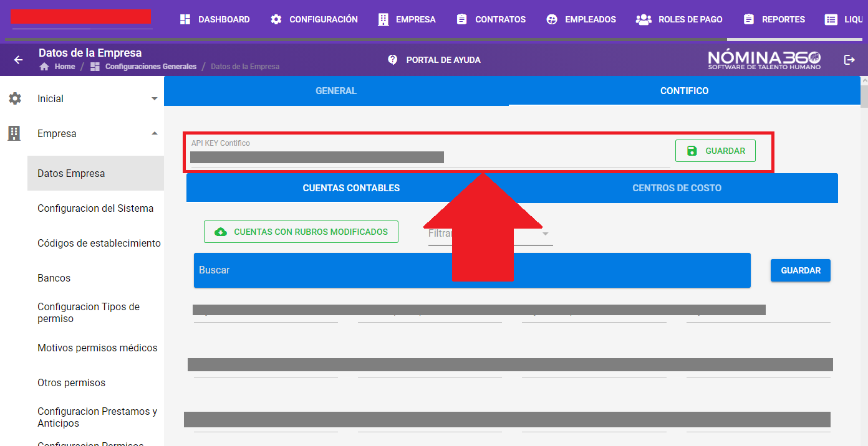Click the green Guardar API key button
Viewport: 868px width, 446px height.
[x=715, y=151]
